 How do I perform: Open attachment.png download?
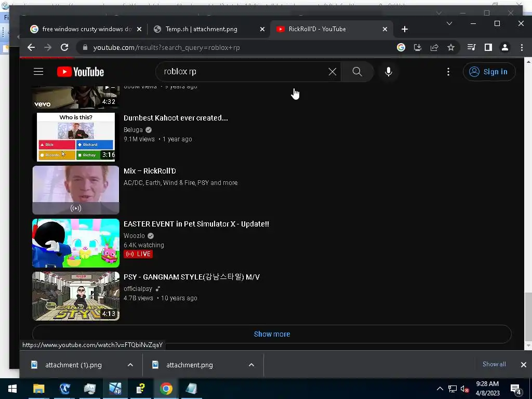189,365
